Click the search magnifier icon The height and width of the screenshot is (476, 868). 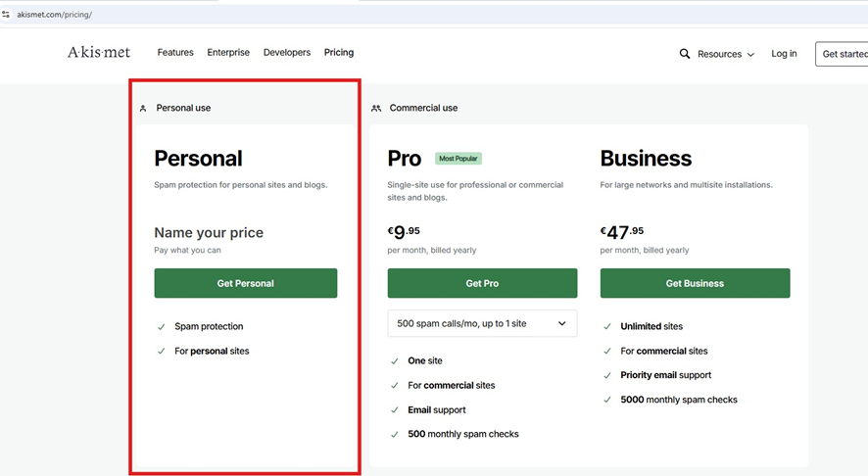pos(685,54)
